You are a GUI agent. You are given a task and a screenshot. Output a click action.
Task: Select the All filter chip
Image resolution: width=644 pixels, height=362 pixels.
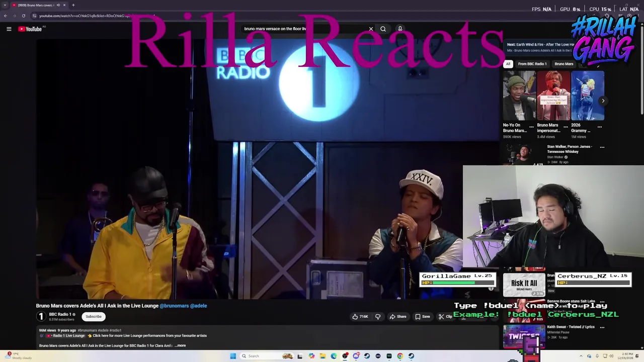[x=508, y=64]
